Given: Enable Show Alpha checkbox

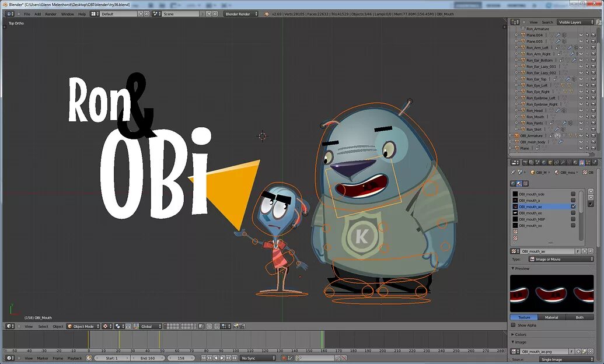Looking at the screenshot, I should pos(513,325).
